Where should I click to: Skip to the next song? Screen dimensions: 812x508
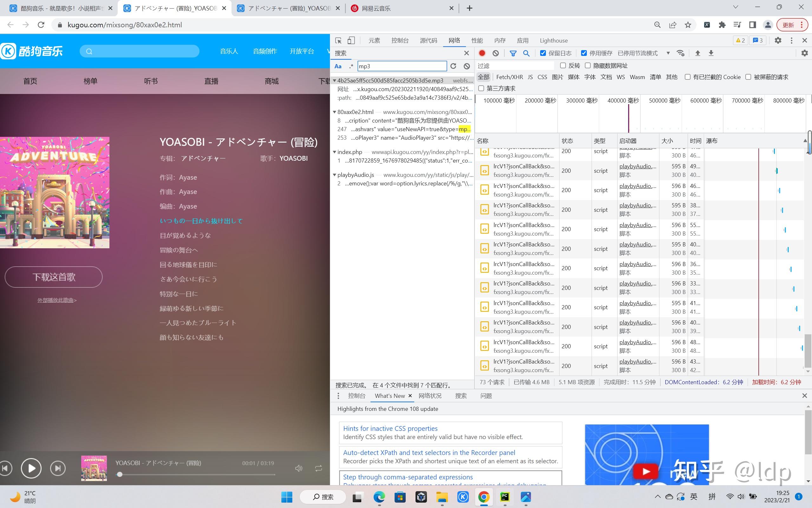pyautogui.click(x=58, y=468)
